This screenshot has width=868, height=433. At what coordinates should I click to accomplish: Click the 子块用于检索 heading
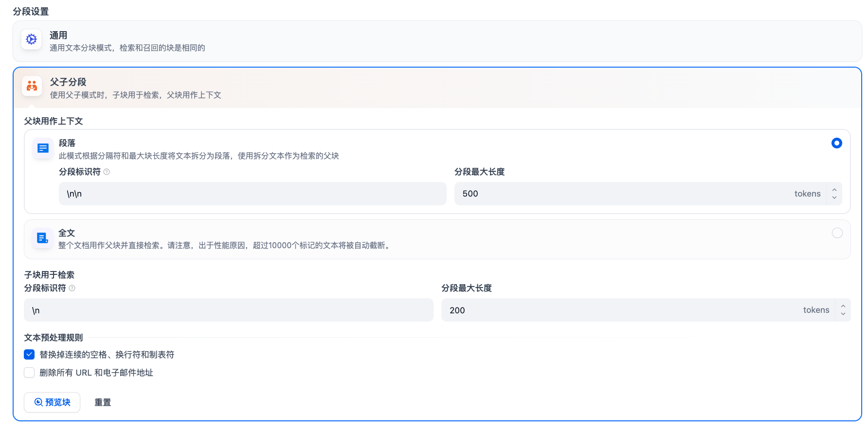(49, 275)
